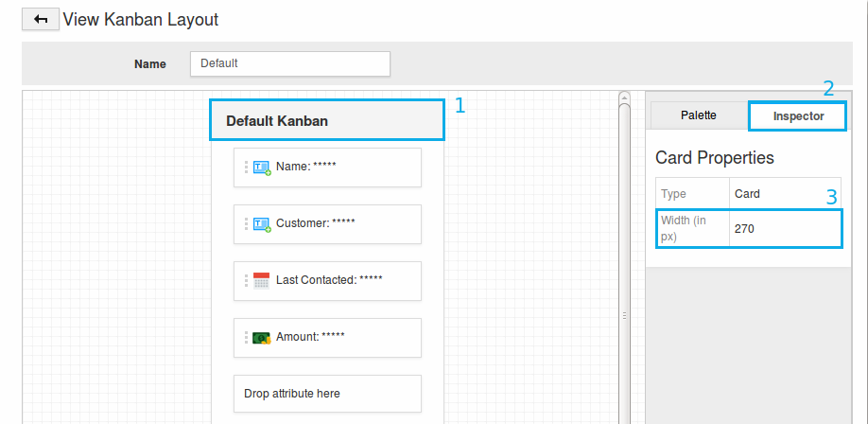Click the text field icon beside Customer
868x424 pixels.
(x=262, y=224)
